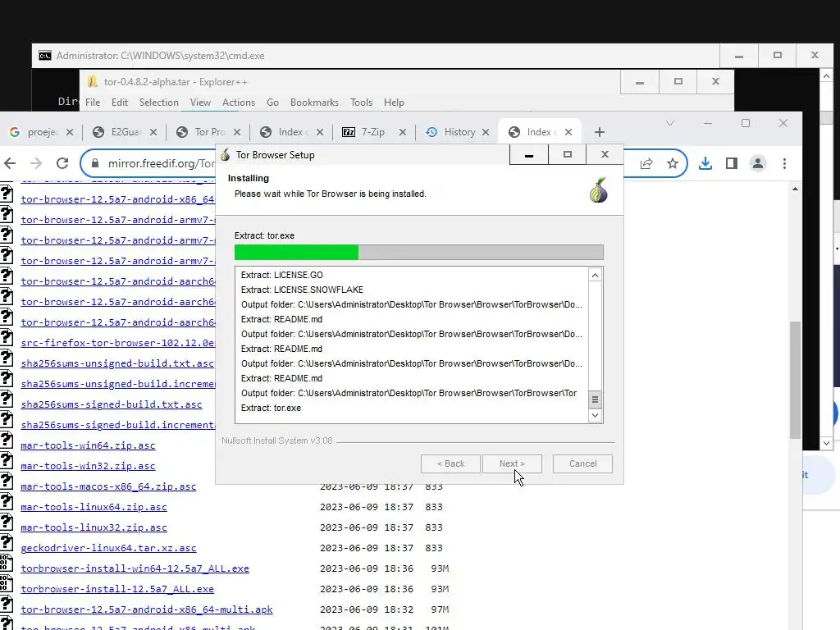840x630 pixels.
Task: Close the History tab
Action: (486, 132)
